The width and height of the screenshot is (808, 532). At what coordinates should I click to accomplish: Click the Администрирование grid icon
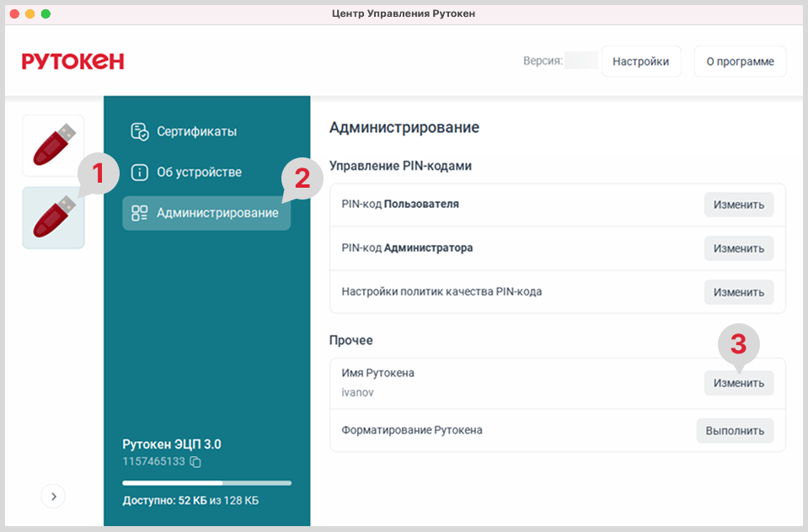tap(140, 213)
